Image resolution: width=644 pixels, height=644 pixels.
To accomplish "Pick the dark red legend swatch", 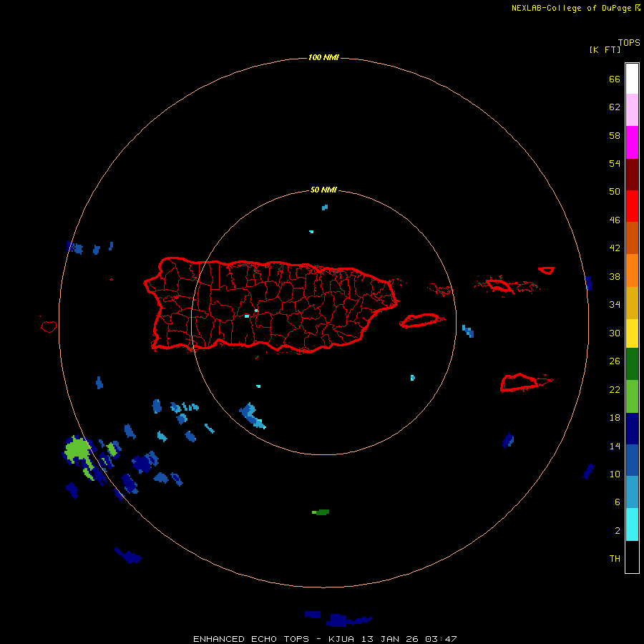I will coord(632,175).
